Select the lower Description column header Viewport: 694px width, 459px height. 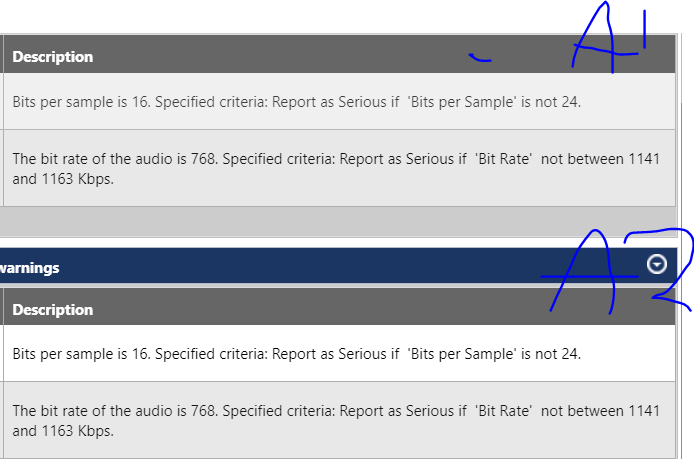pyautogui.click(x=53, y=309)
